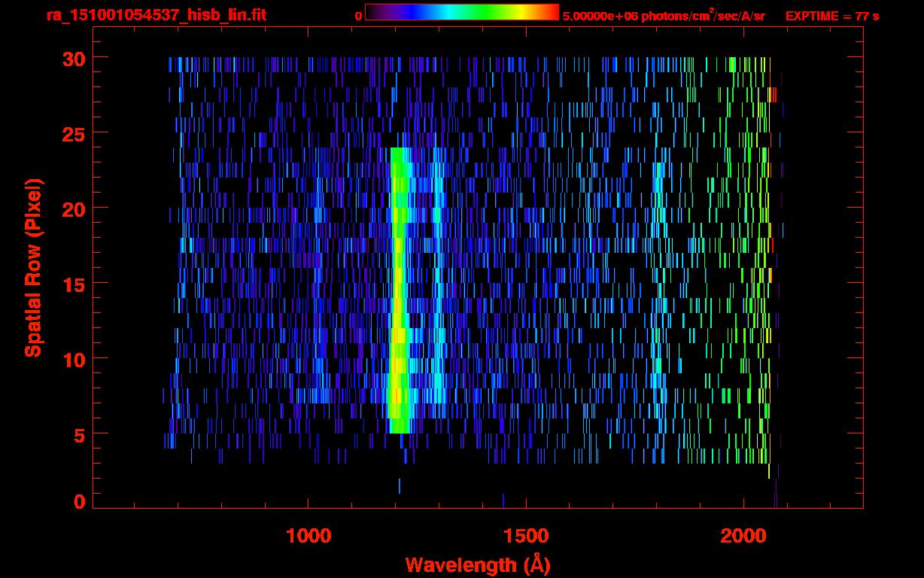Screen dimensions: 924x578
Task: Select the 2000 wavelength tick label
Action: (743, 535)
